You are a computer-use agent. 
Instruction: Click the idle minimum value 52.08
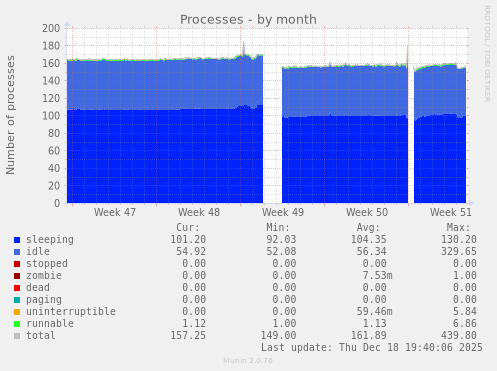pyautogui.click(x=281, y=252)
